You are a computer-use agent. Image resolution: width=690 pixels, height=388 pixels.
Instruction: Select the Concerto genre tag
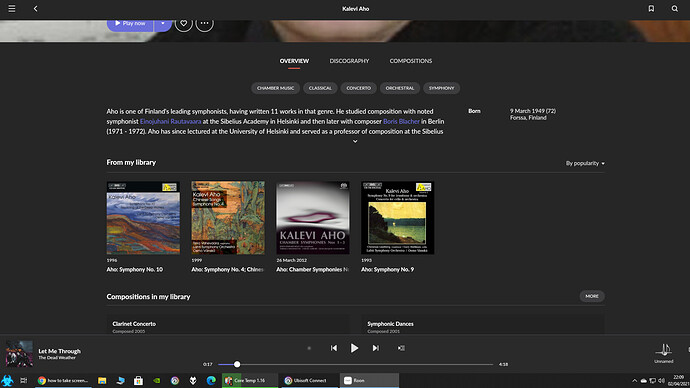tap(359, 88)
